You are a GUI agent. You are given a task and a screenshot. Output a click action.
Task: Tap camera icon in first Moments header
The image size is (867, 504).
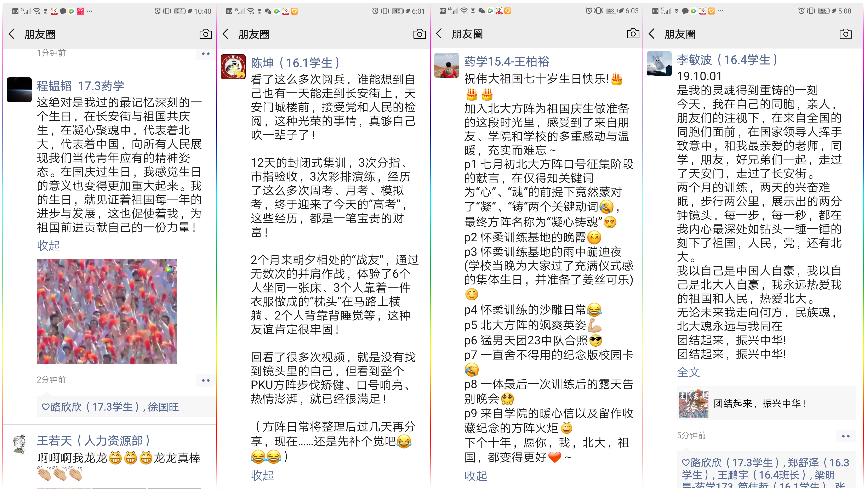205,34
